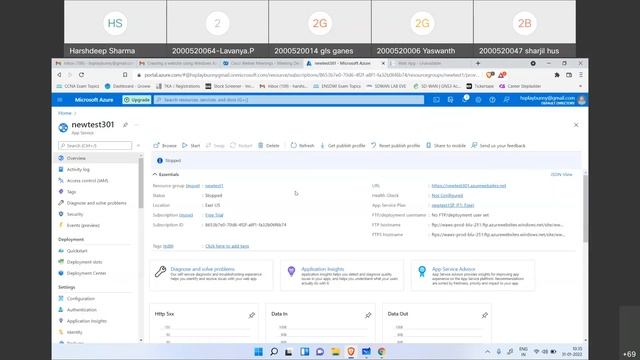
Task: Open Windows taskbar search
Action: 274,352
